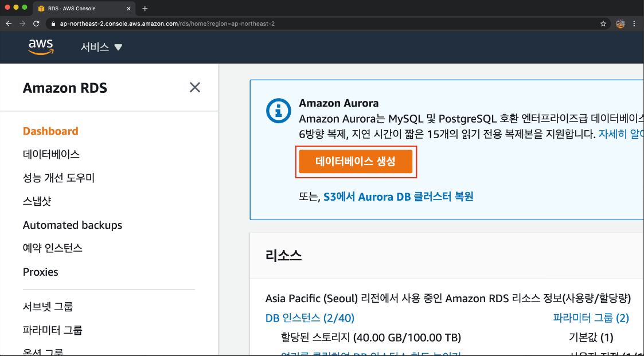This screenshot has height=356, width=644.
Task: Open 데이터베이스 in the sidebar
Action: click(52, 154)
